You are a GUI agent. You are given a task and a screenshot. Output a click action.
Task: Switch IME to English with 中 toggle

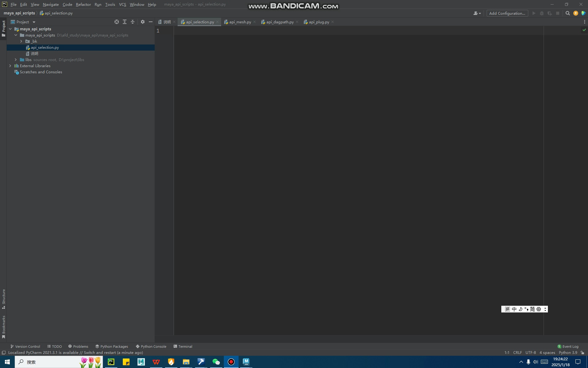(514, 309)
